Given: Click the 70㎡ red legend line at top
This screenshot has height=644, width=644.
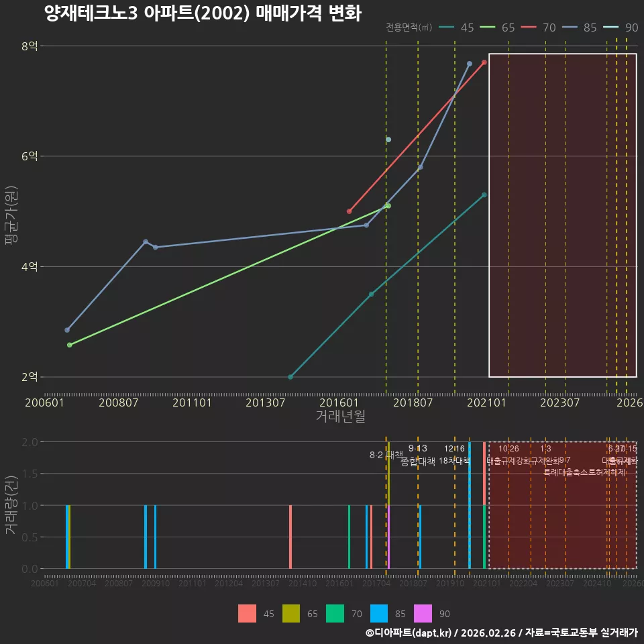Looking at the screenshot, I should pos(529,27).
